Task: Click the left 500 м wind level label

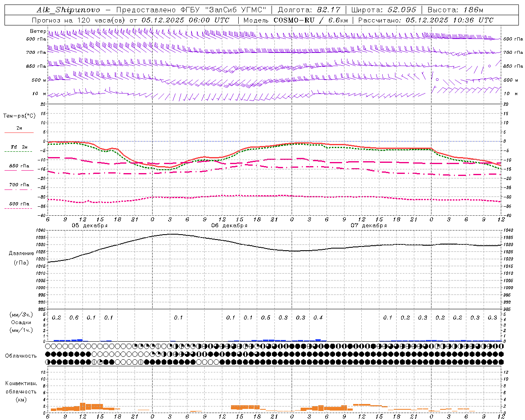Action: 39,80
